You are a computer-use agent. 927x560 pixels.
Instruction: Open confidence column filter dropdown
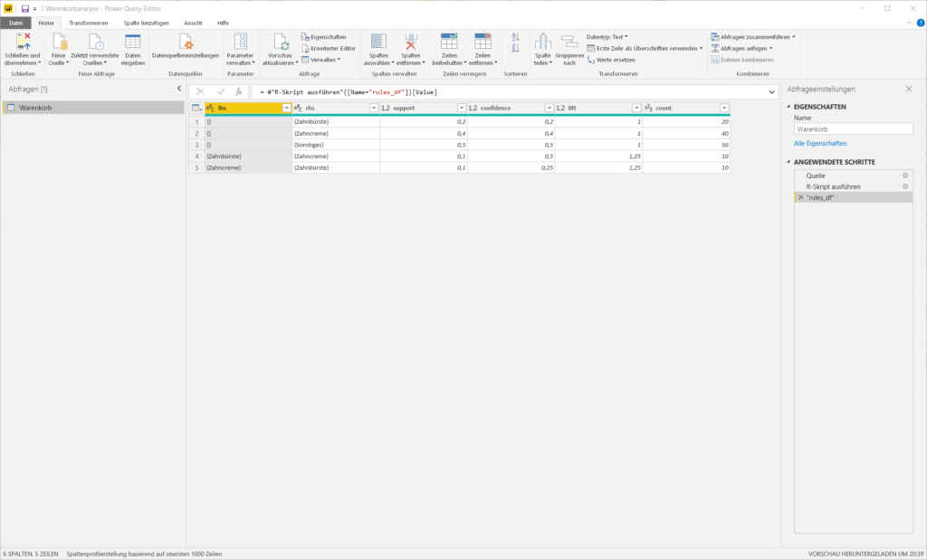(549, 108)
